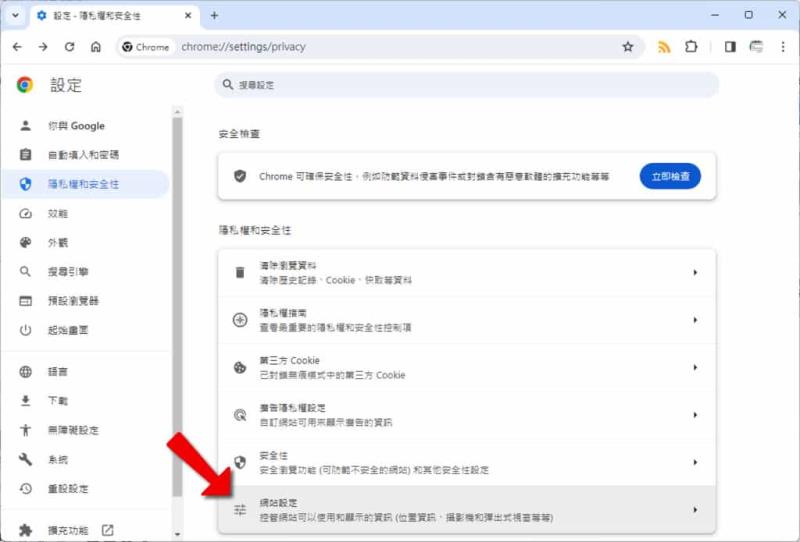
Task: Expand the 隱私權指南 row arrow
Action: click(x=695, y=320)
